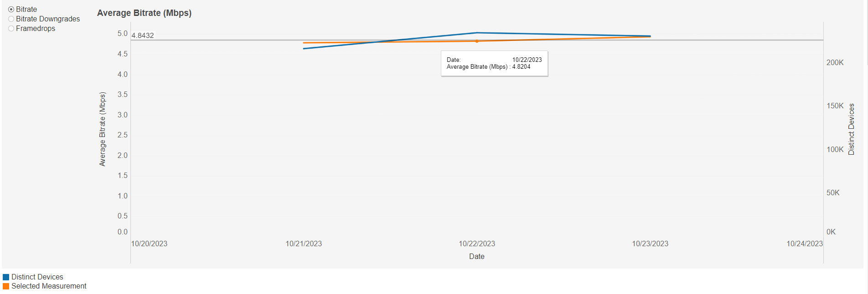Click the 200K tick on right axis
The width and height of the screenshot is (868, 294).
pyautogui.click(x=835, y=63)
